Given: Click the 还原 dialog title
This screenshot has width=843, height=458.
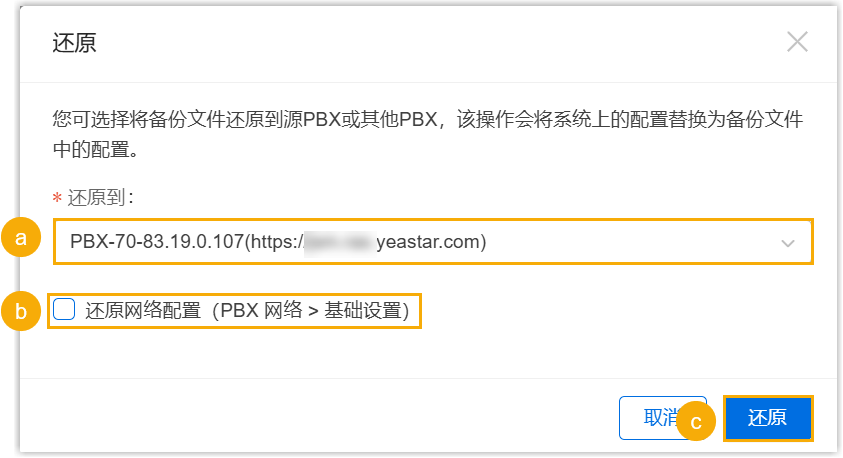Looking at the screenshot, I should point(74,42).
